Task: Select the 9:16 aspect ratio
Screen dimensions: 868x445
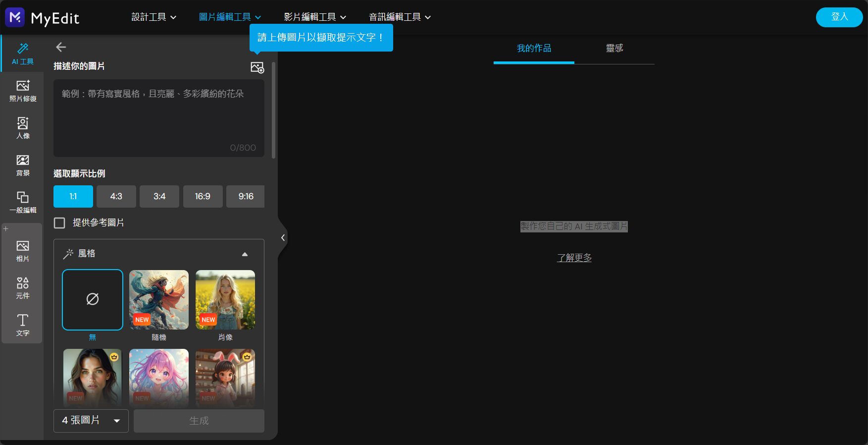Action: (246, 196)
